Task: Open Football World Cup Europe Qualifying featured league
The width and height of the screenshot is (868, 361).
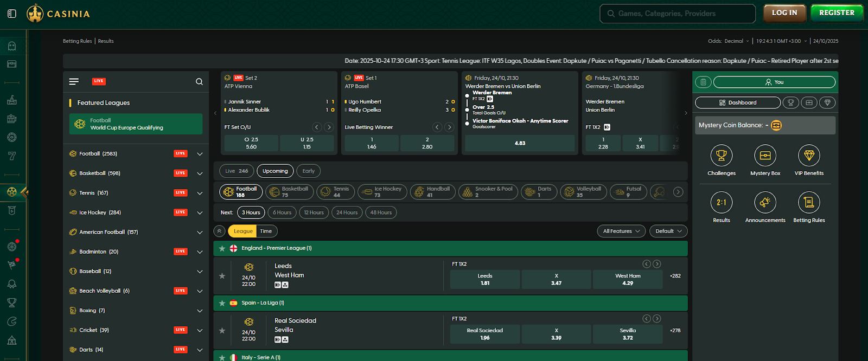Action: click(x=136, y=124)
